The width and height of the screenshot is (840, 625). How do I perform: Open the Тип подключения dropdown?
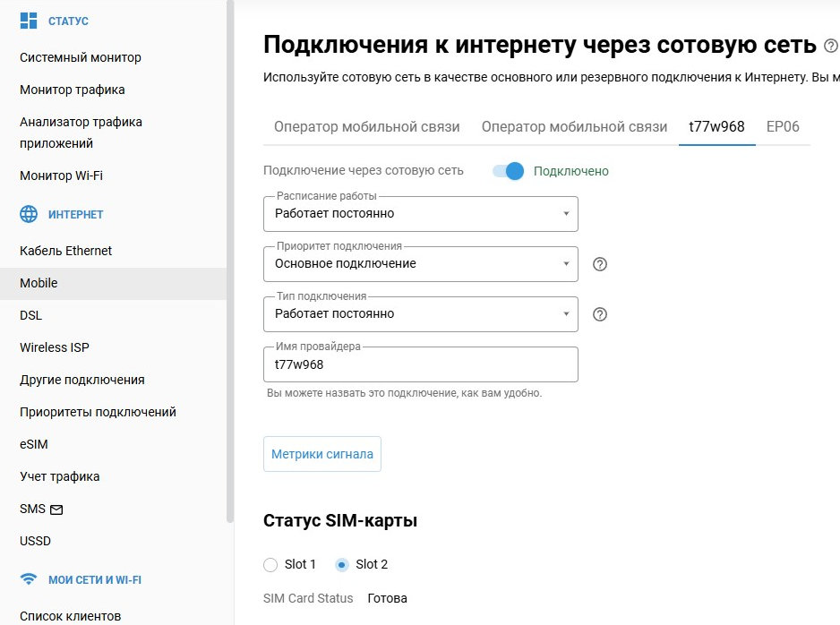click(x=420, y=314)
